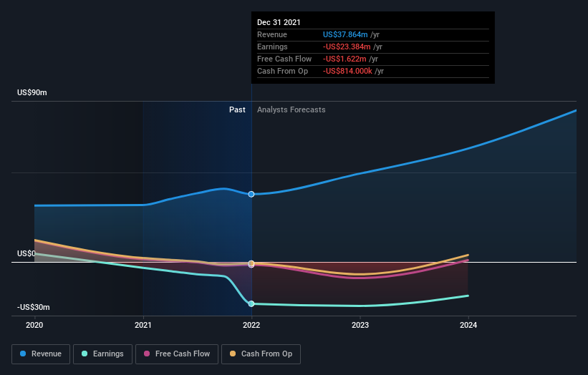Select the 2022 x-axis label
This screenshot has height=375, width=588.
point(251,325)
